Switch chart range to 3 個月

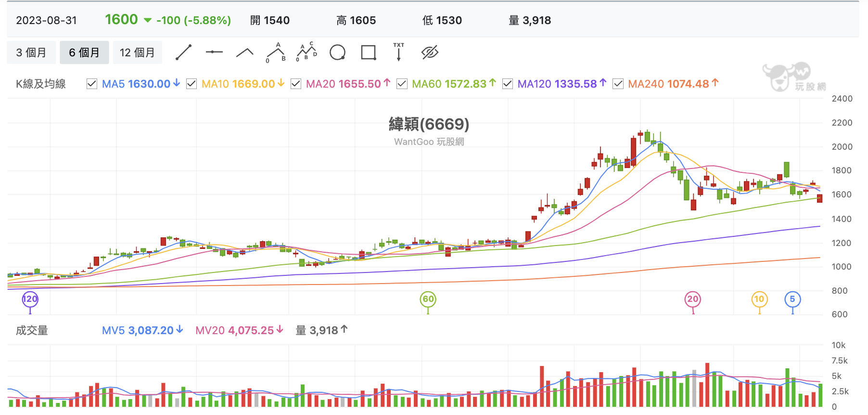tap(31, 52)
